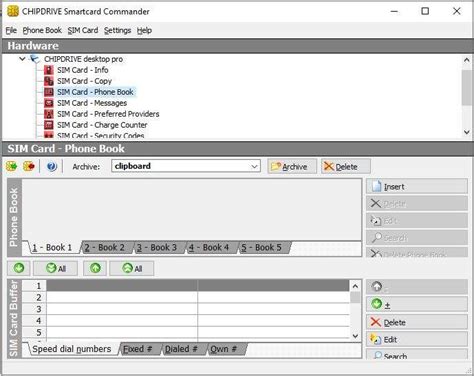Image resolution: width=474 pixels, height=376 pixels.
Task: Open the Phone Book menu
Action: (42, 30)
